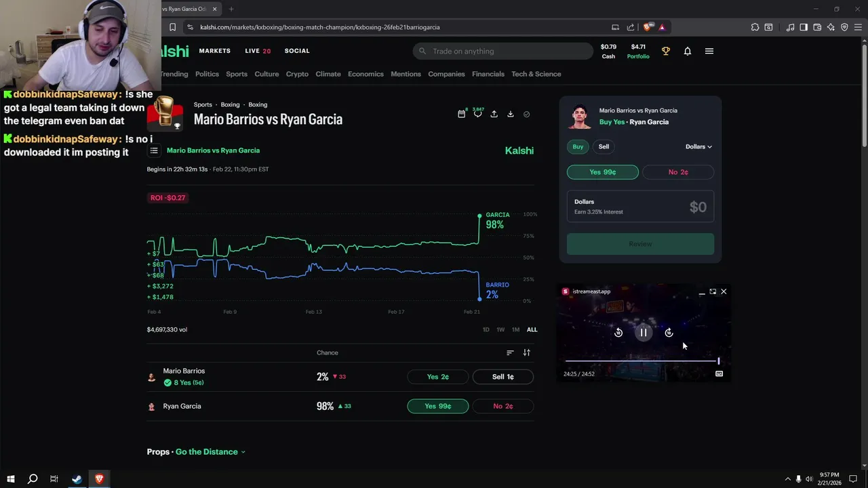Screen dimensions: 868x488
Task: Open Windows taskbar search
Action: coord(32,479)
